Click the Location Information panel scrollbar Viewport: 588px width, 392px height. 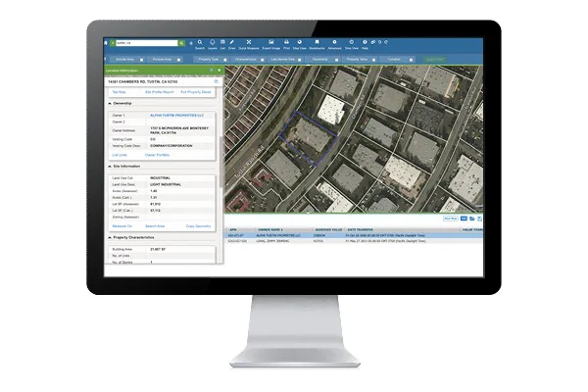[x=221, y=162]
